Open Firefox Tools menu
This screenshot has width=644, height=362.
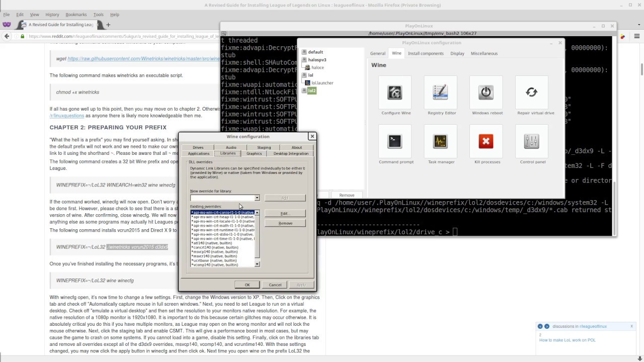point(99,15)
